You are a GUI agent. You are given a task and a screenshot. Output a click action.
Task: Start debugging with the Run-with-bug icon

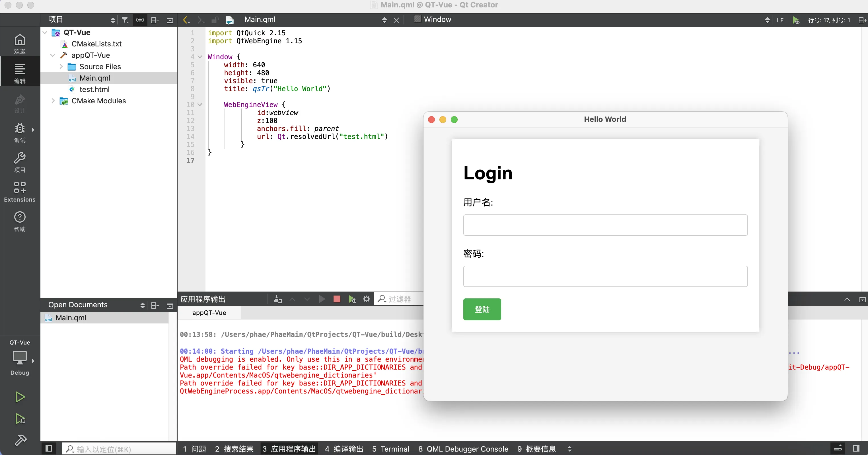(x=20, y=419)
